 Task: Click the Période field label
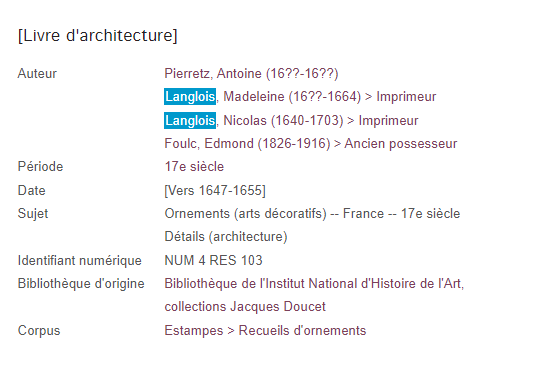41,167
